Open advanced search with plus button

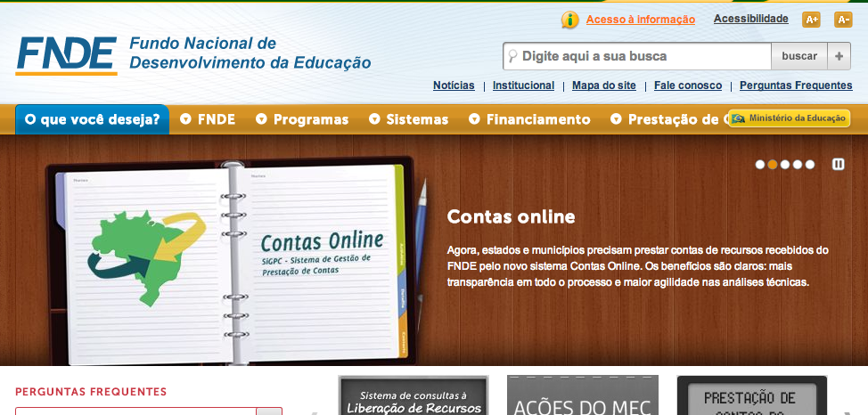(x=839, y=56)
